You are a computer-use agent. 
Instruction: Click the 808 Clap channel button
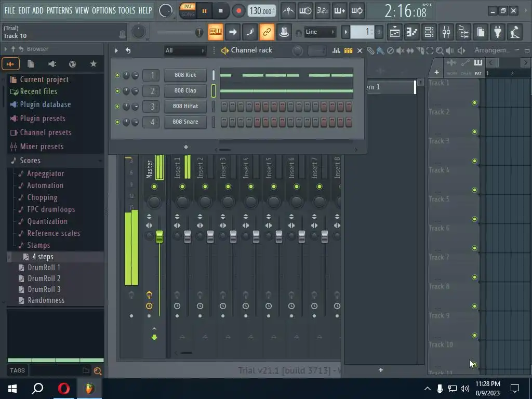tap(185, 90)
